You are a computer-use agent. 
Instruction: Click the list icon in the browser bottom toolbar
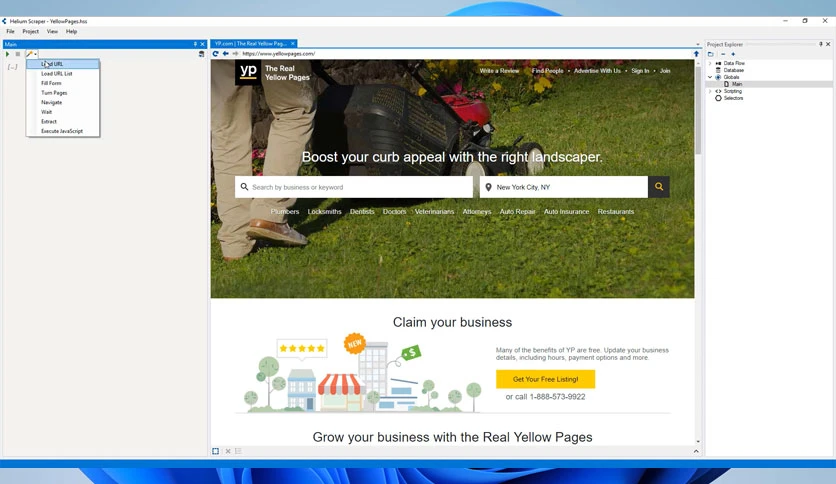238,451
